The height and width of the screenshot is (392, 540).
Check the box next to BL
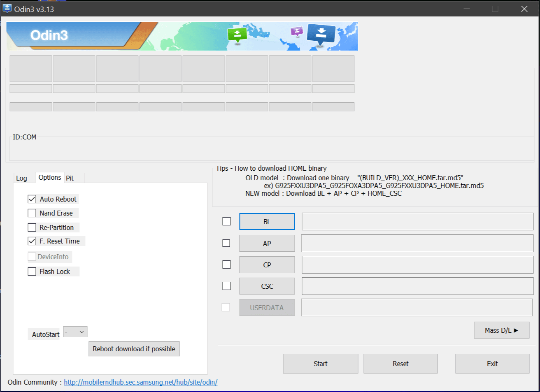[226, 221]
